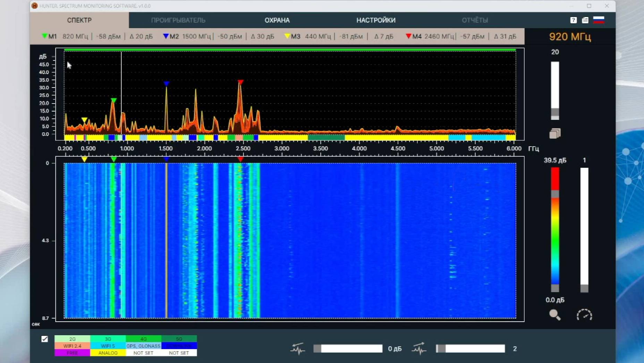Click the blue marker above the waterfall

pyautogui.click(x=167, y=159)
